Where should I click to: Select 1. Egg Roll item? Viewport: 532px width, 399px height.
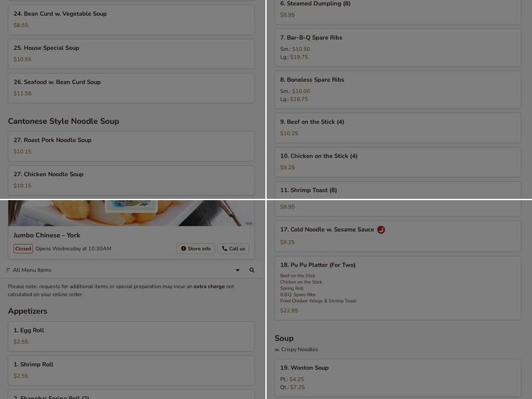point(131,336)
